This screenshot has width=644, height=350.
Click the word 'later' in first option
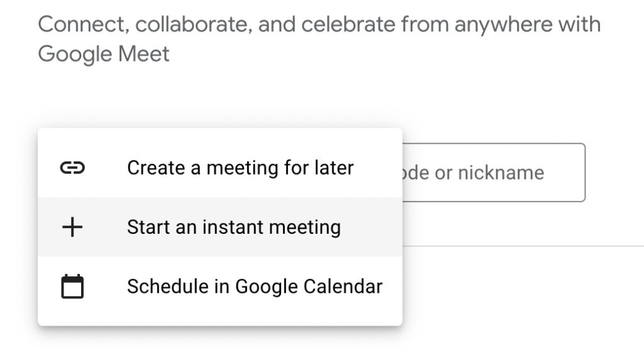[334, 168]
